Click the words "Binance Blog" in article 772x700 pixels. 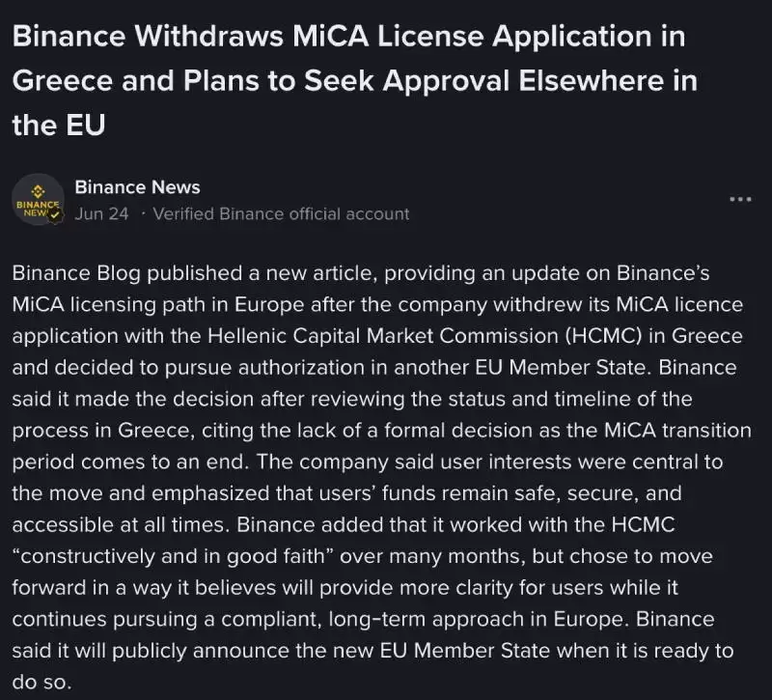coord(76,273)
